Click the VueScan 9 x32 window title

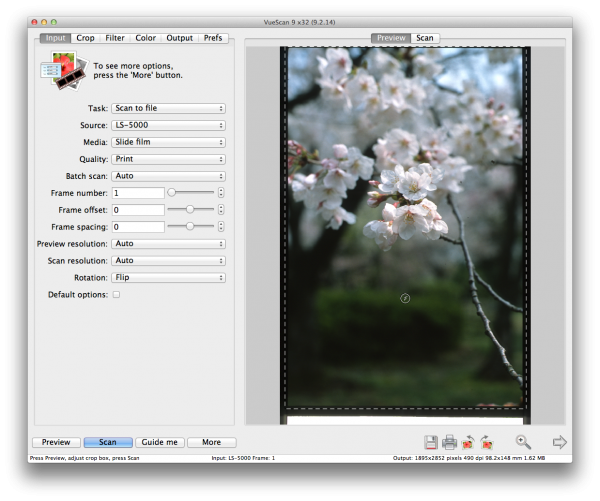pos(299,22)
